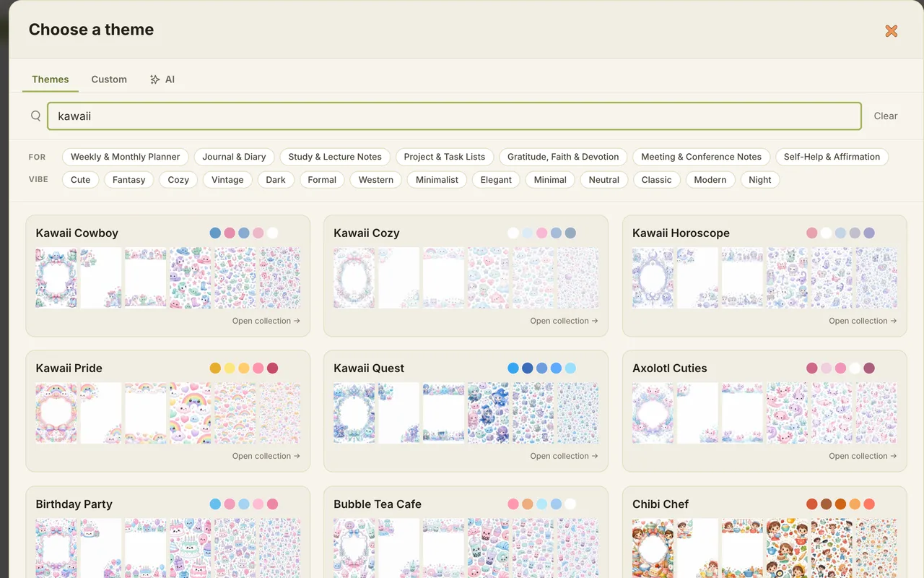Filter by Meeting & Conference Notes
Screen dimensions: 924x578
click(702, 157)
